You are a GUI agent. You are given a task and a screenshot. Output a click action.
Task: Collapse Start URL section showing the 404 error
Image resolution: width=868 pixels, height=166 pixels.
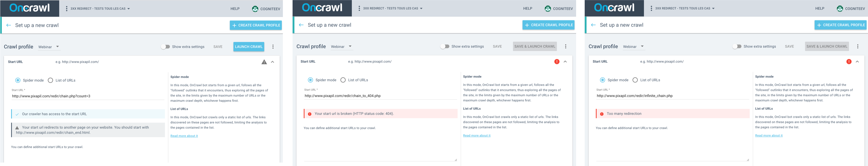click(565, 62)
